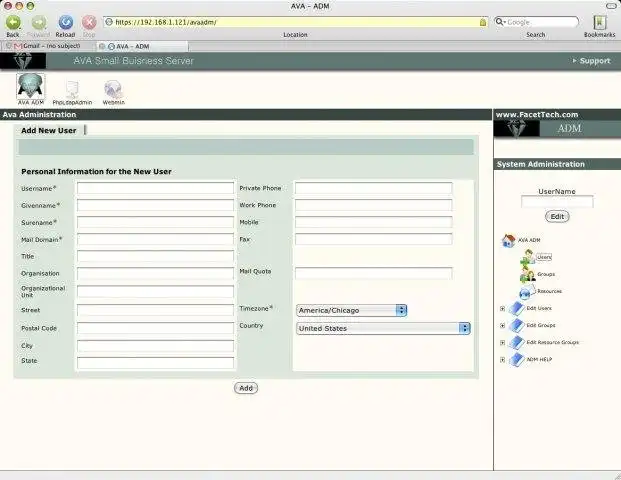
Task: Click the Organizational Unit input field
Action: coord(155,291)
